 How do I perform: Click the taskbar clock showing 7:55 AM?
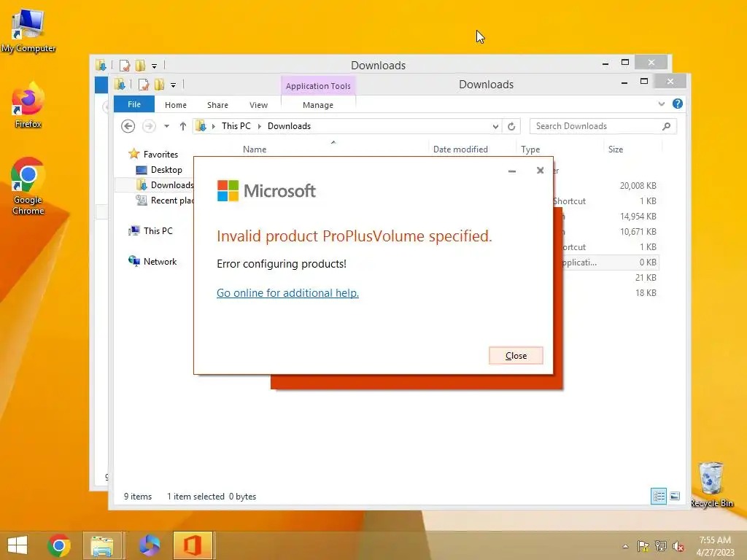coord(715,545)
